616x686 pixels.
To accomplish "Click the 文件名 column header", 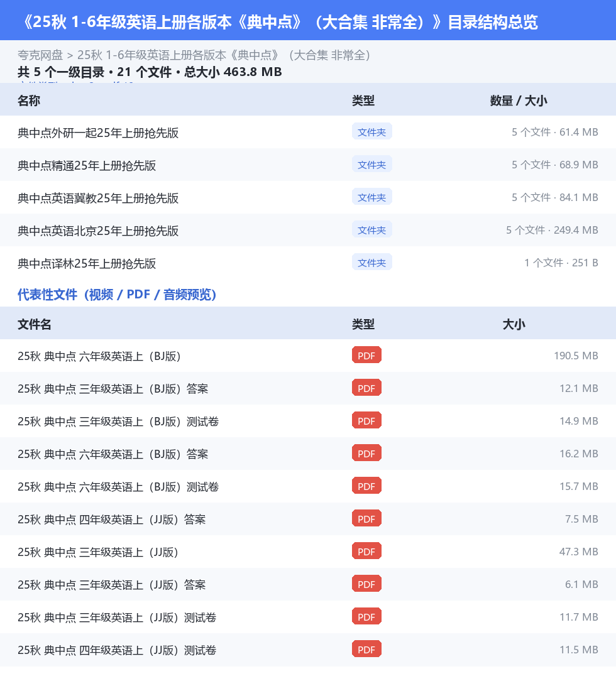I will pos(35,324).
